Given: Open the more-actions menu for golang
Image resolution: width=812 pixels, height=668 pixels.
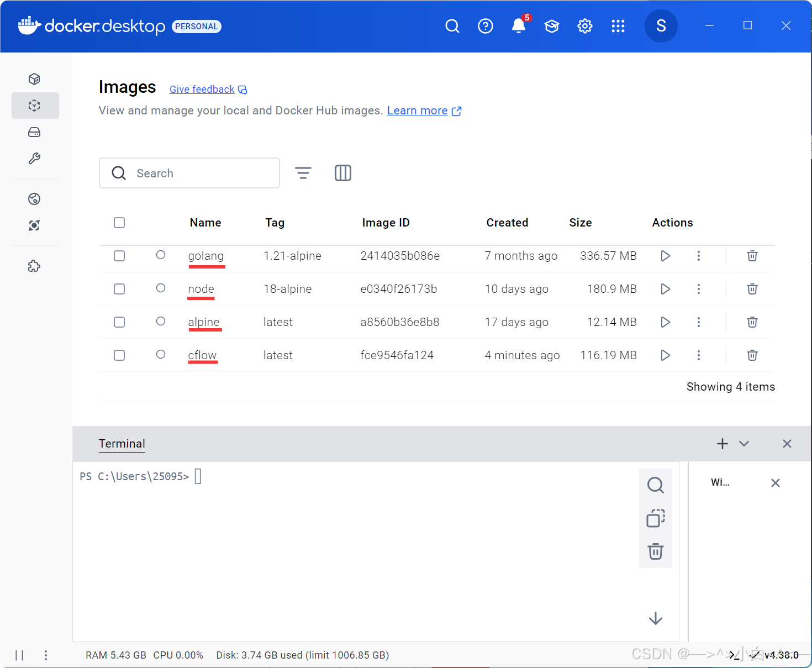Looking at the screenshot, I should (699, 256).
